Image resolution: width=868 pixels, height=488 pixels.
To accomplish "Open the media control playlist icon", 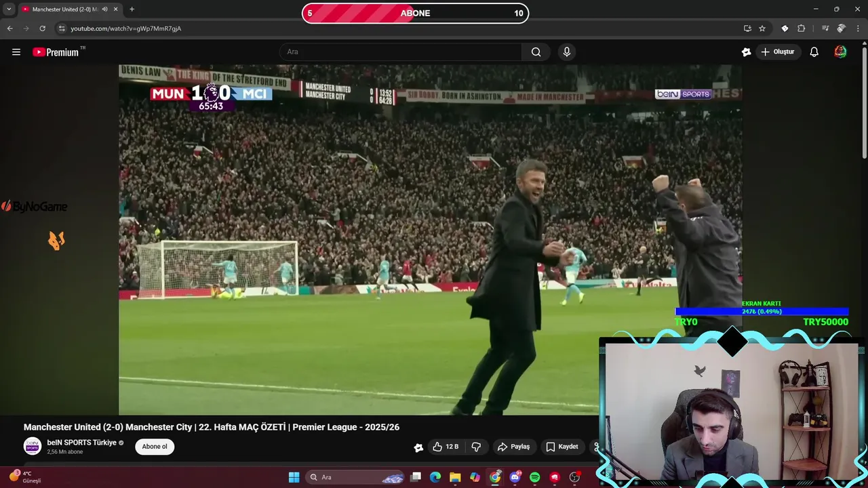I will (x=825, y=28).
